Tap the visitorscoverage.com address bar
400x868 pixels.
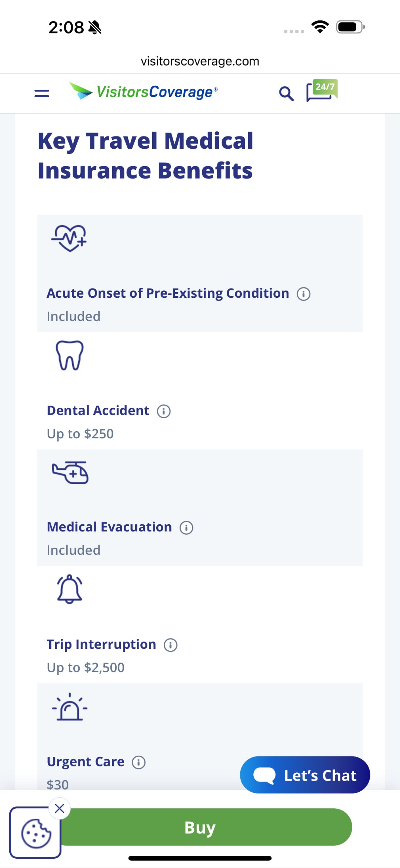(x=200, y=61)
